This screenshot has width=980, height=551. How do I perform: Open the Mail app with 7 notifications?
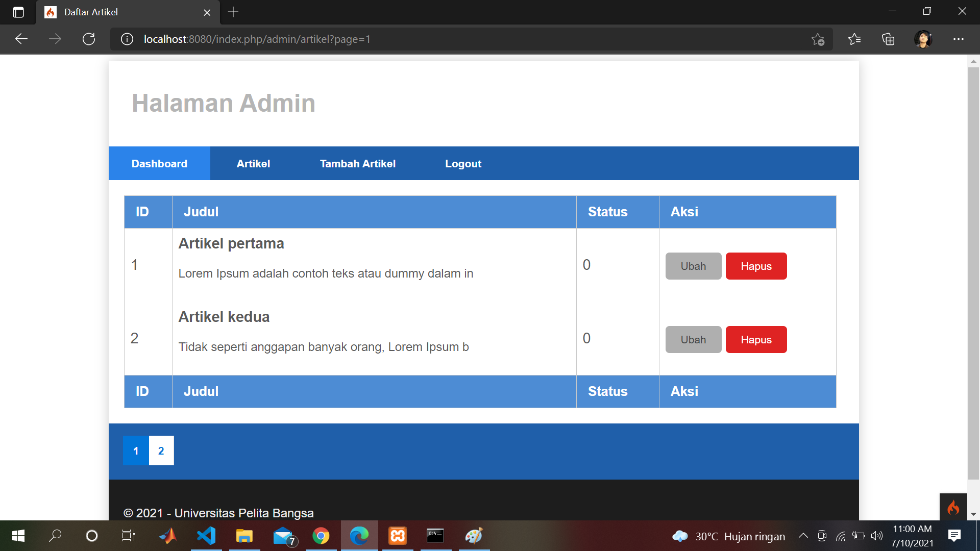coord(283,536)
